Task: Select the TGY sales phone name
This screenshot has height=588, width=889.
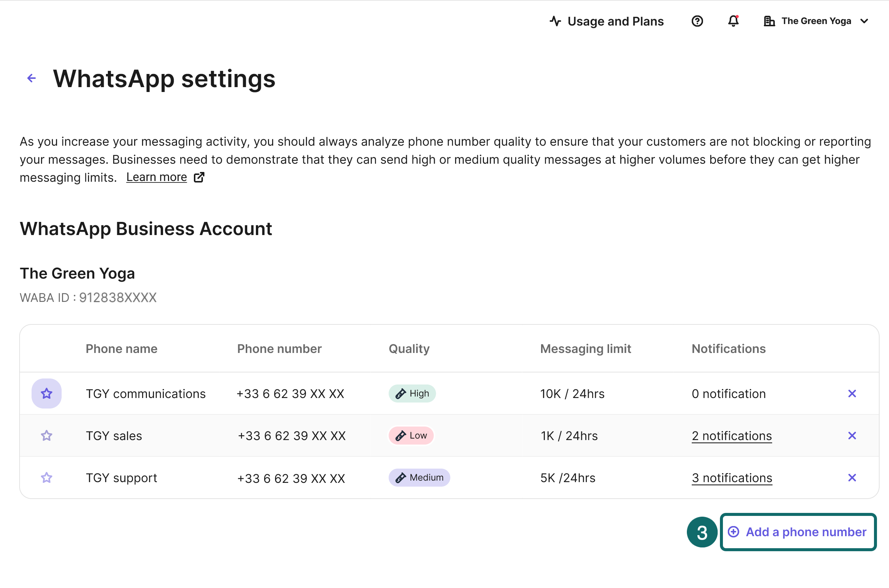Action: (114, 436)
